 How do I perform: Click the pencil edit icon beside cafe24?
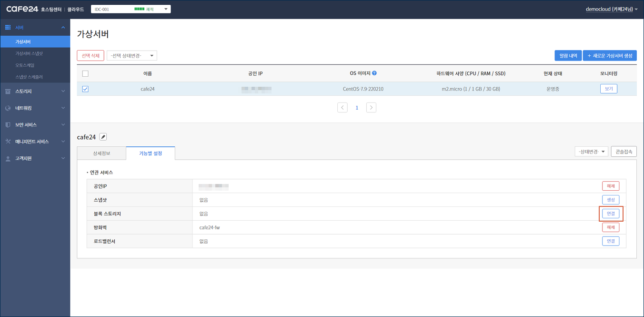(103, 137)
